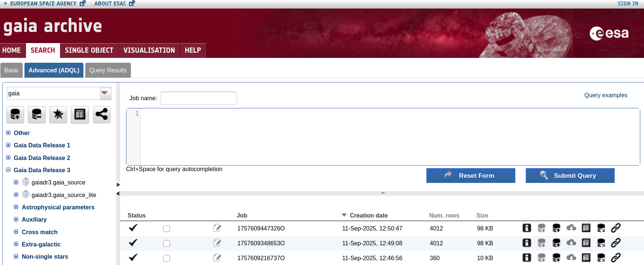Image resolution: width=644 pixels, height=265 pixels.
Task: Download results of job 1757609348653O
Action: (x=556, y=243)
